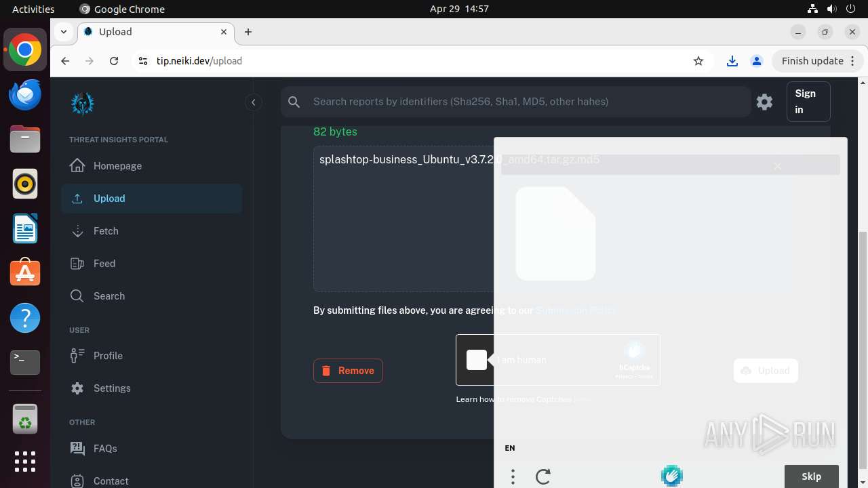This screenshot has width=868, height=488.
Task: Click Finish update button
Action: 818,61
